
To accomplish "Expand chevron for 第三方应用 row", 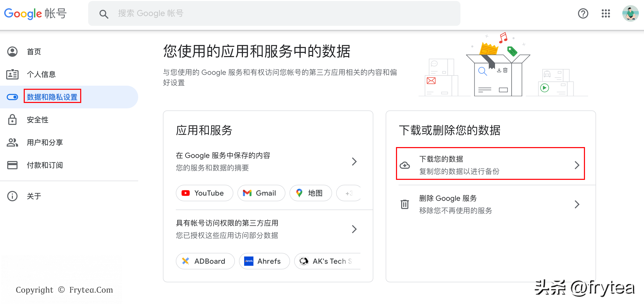I will (354, 229).
